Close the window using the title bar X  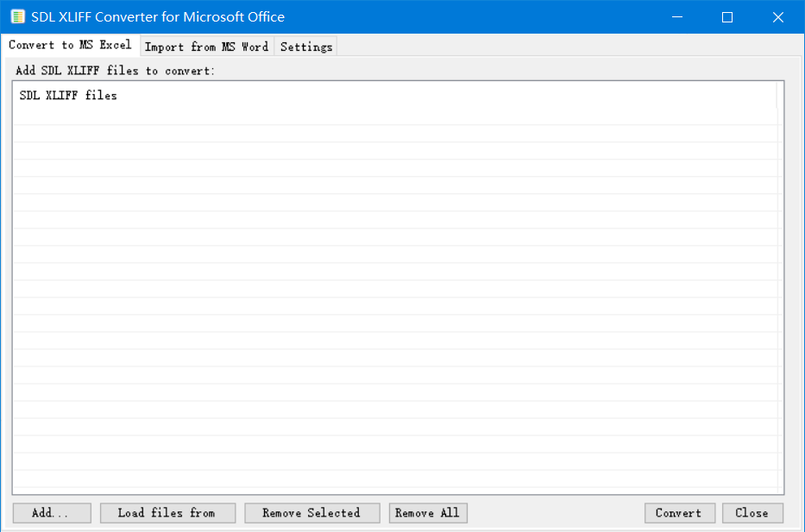[777, 17]
